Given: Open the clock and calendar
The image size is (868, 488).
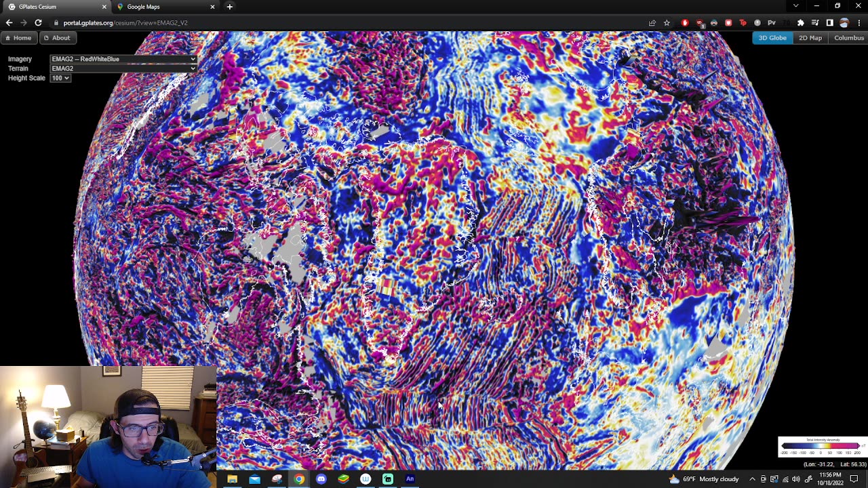Looking at the screenshot, I should pos(830,479).
